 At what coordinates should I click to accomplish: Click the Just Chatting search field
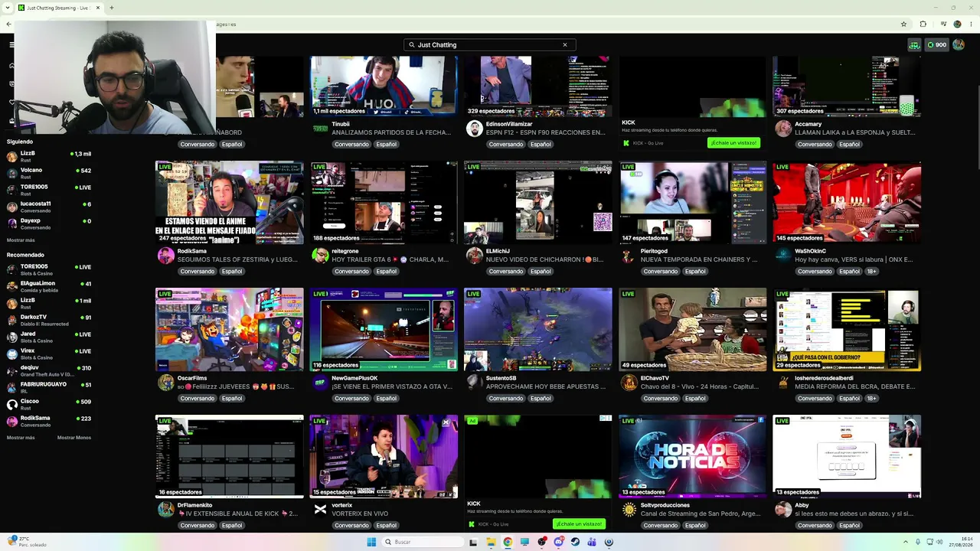click(x=489, y=44)
